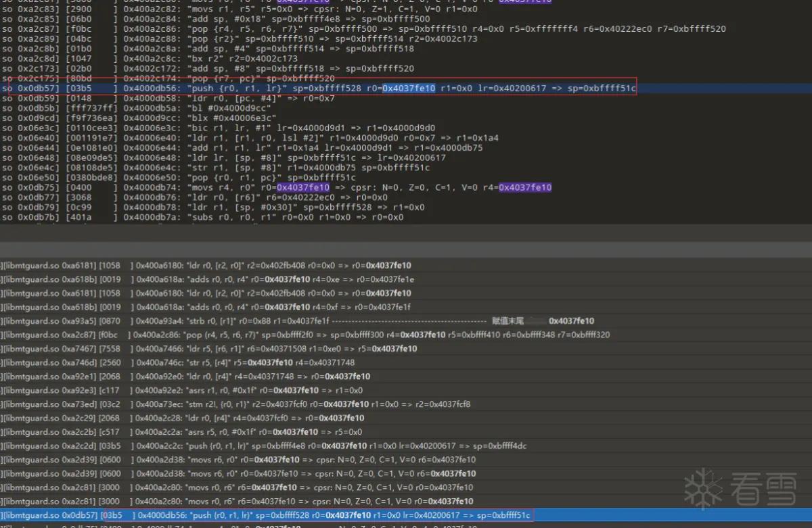Select the 'ldr r1, [r1, r0, lsl #2]' line
812x528 pixels.
pyautogui.click(x=250, y=138)
